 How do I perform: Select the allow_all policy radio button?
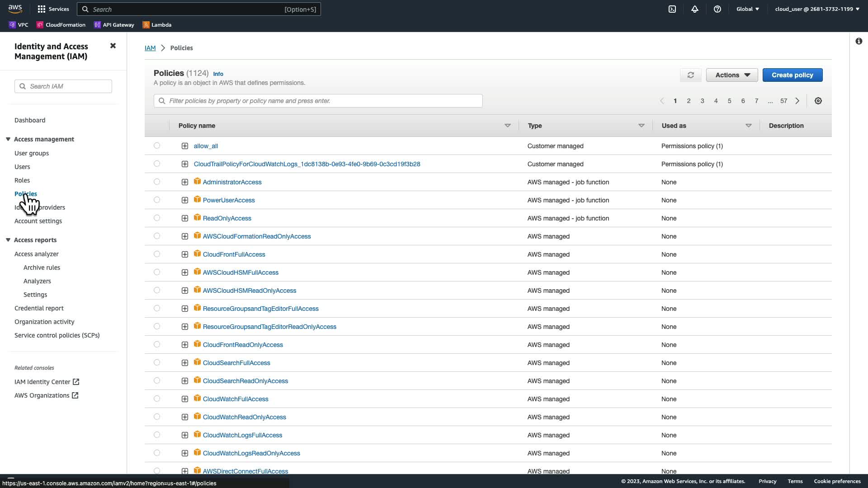[x=157, y=145]
